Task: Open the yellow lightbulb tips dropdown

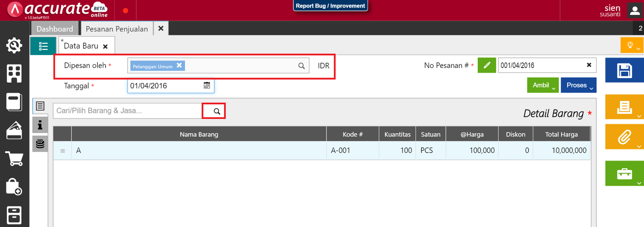Action: tap(632, 45)
